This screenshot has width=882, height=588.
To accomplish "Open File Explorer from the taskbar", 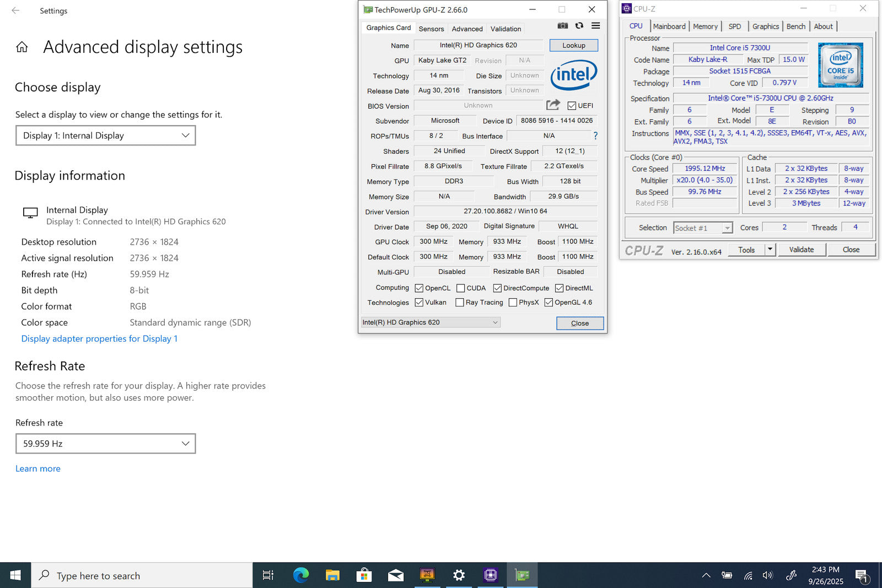I will [x=332, y=575].
